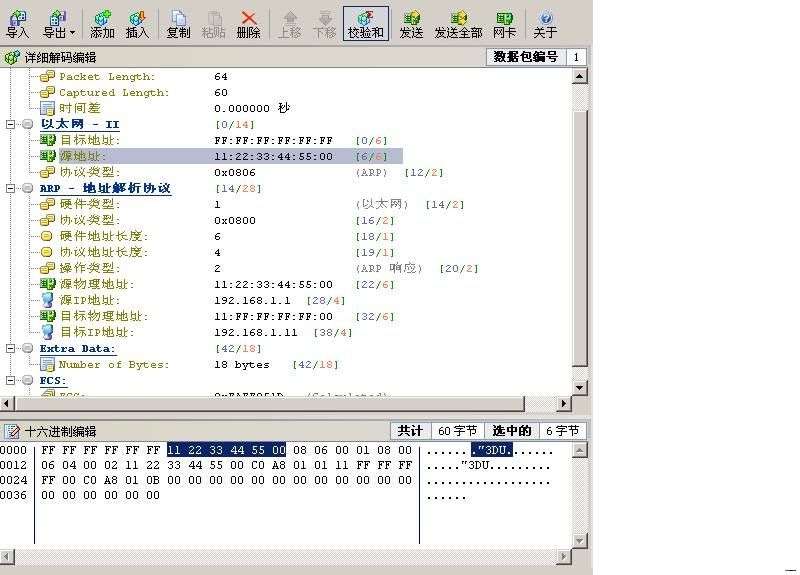Collapse the 以太网 - II tree node
The height and width of the screenshot is (575, 800).
pos(12,124)
